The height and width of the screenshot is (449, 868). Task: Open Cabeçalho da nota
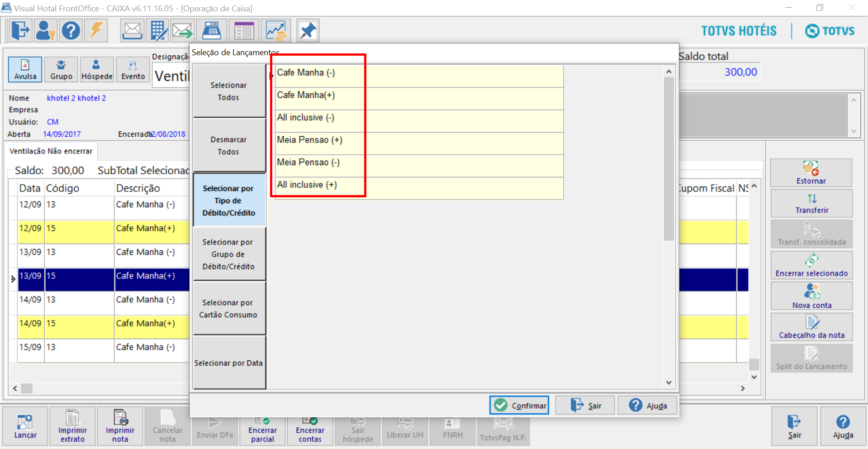coord(811,327)
